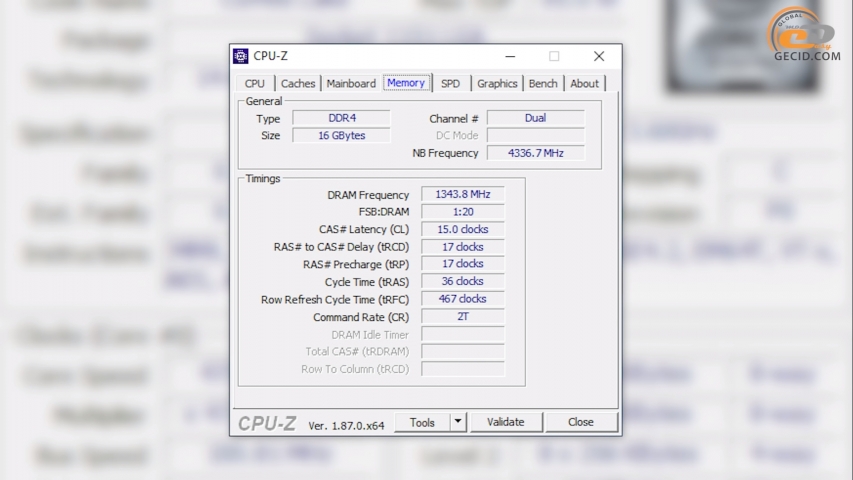Click the empty DC Mode field
This screenshot has width=853, height=480.
click(x=536, y=136)
